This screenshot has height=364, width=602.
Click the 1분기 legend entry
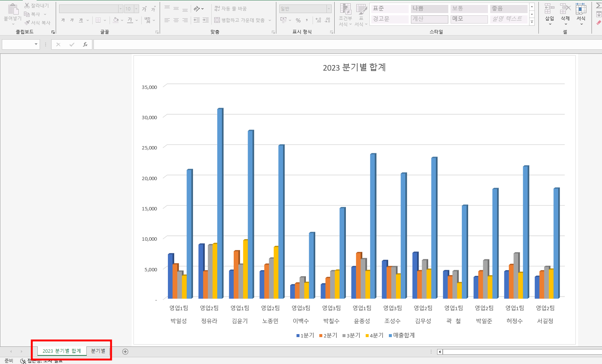click(x=305, y=335)
